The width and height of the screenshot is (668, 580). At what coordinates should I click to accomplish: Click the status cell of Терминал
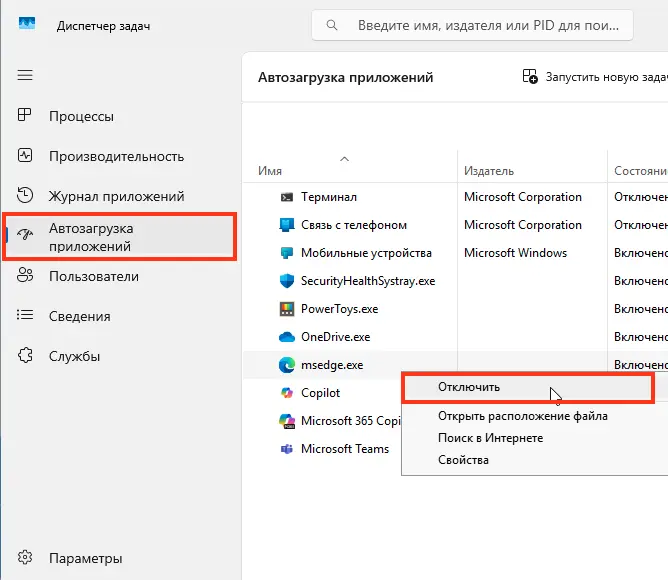tap(641, 197)
